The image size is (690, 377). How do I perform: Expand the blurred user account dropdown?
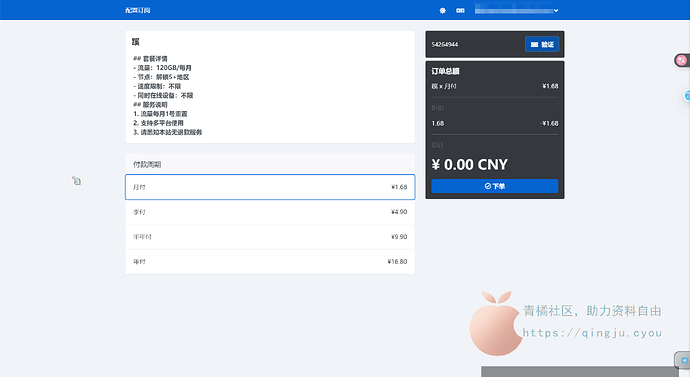517,10
